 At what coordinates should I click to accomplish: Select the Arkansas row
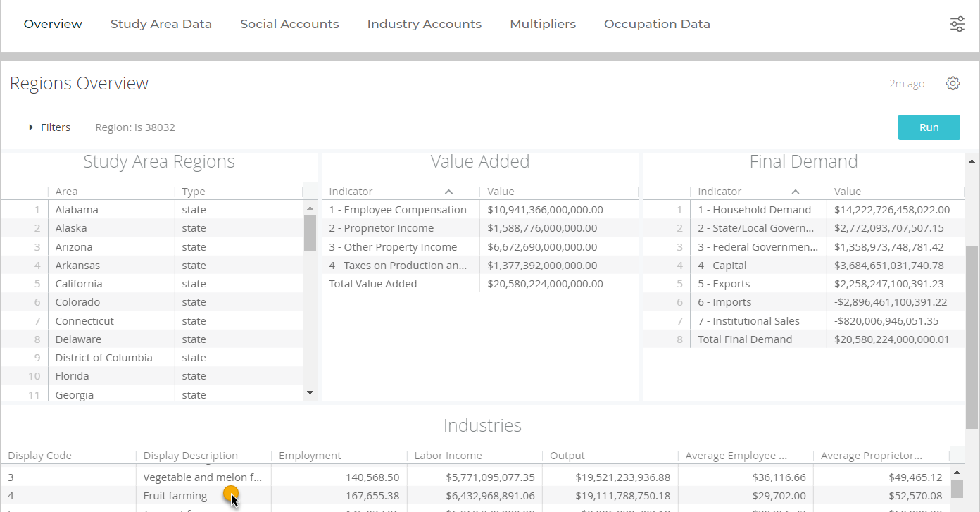coord(151,266)
